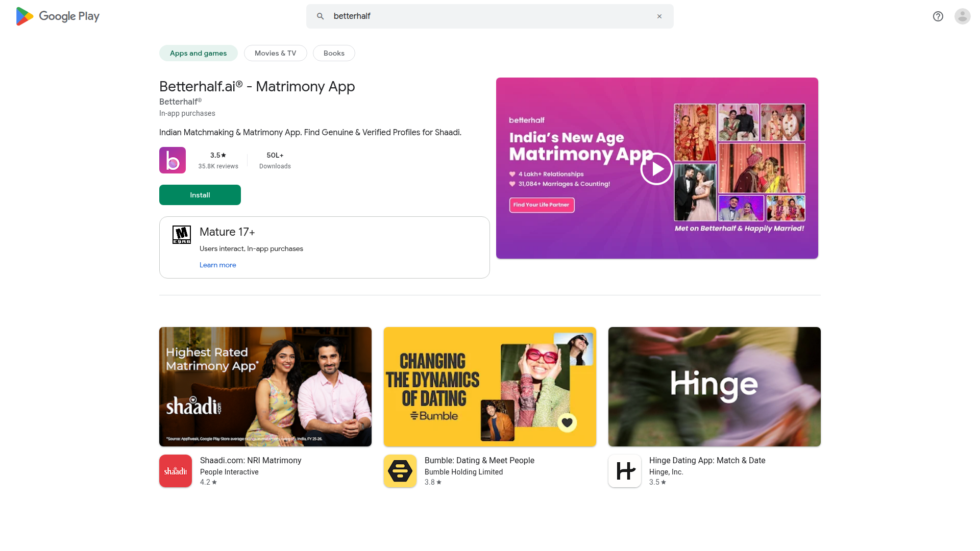Open Hinge Dating App: Match & Date title
Viewport: 980px width, 551px height.
coord(707,460)
